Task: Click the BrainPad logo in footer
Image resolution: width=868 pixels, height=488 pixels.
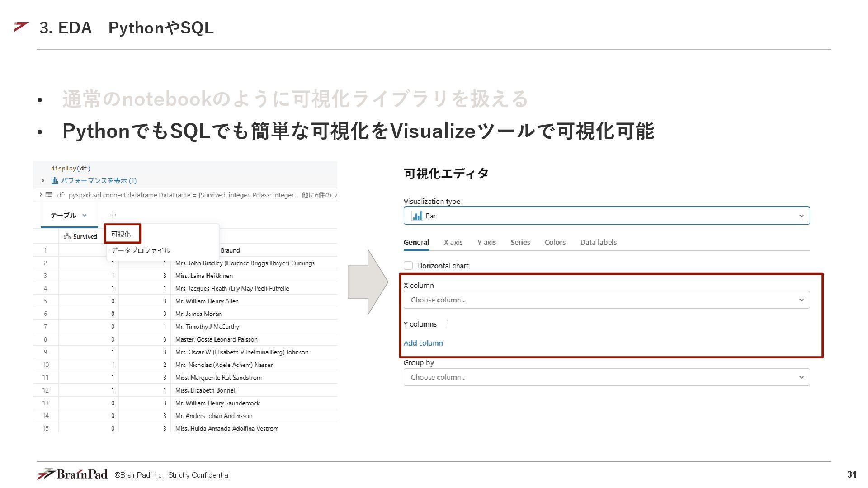Action: click(x=72, y=474)
